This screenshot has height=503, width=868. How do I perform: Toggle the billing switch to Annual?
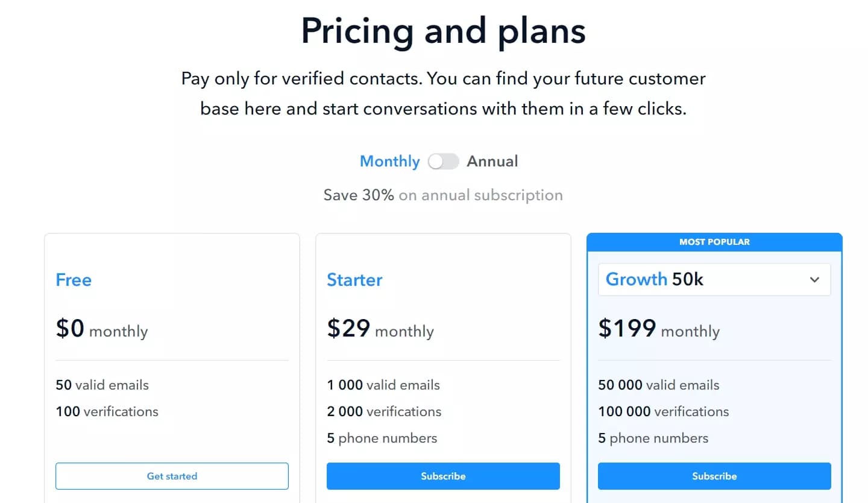444,161
